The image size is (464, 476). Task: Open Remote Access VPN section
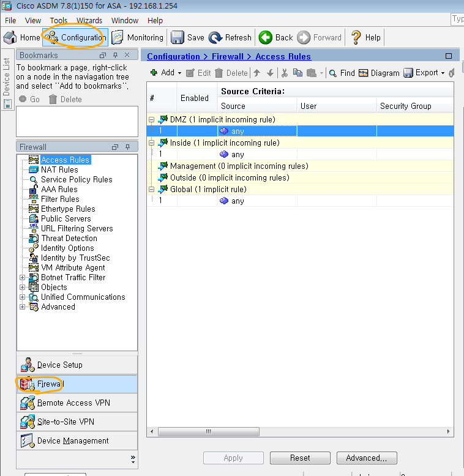coord(77,403)
